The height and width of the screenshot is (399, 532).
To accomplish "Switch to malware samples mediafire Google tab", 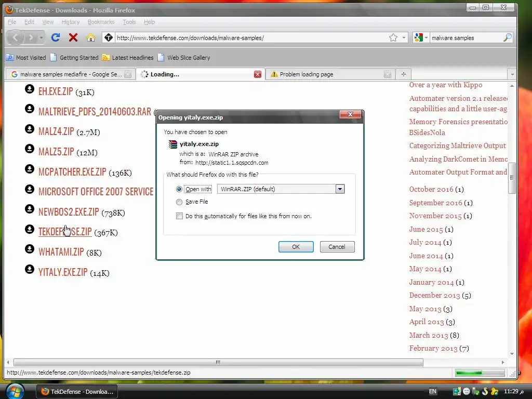I will [x=70, y=74].
